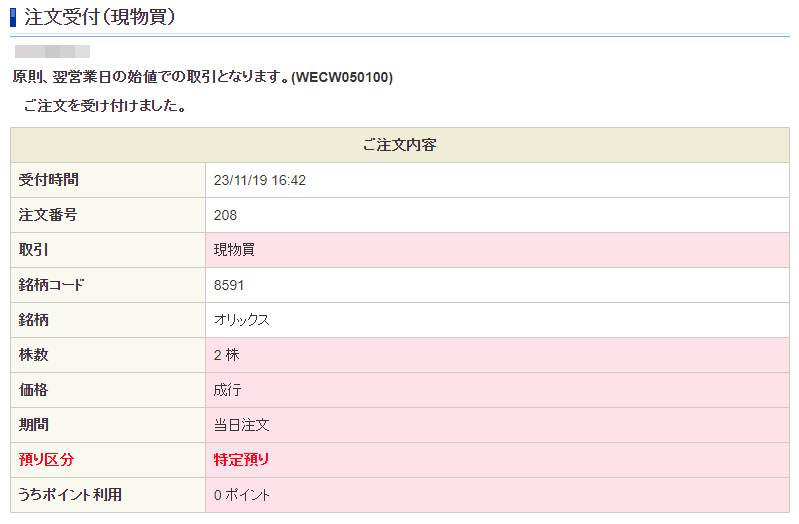Click the stock code value 8591
The image size is (799, 524).
229,285
